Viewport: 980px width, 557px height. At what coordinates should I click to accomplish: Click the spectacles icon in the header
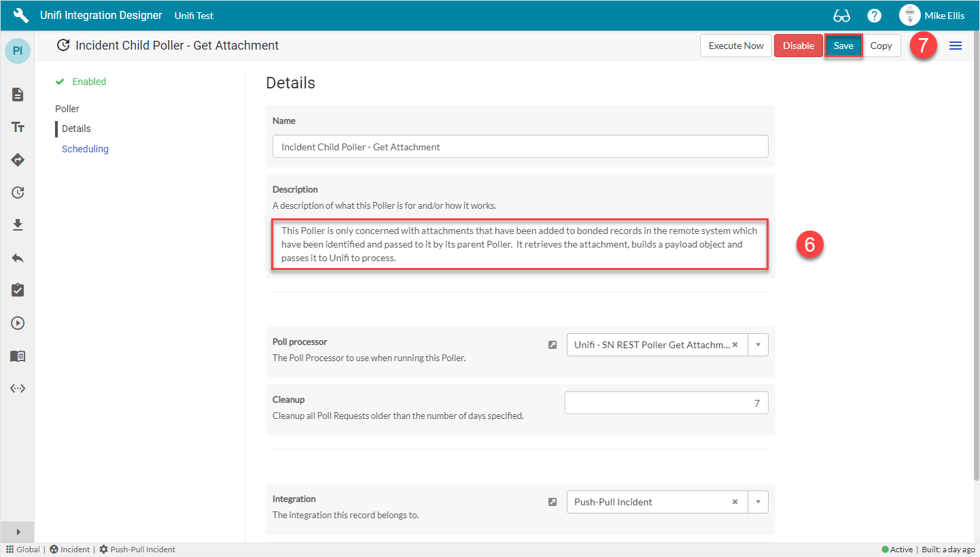841,15
